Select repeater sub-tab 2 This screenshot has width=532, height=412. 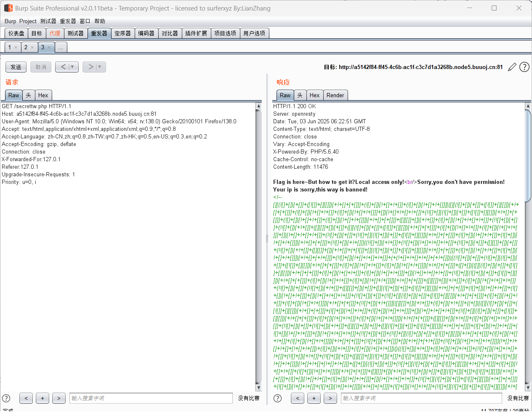pos(26,47)
